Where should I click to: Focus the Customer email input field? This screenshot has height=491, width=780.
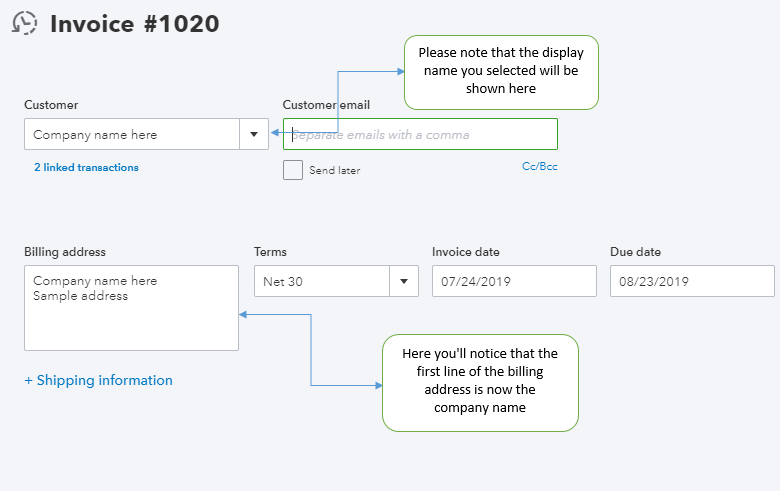(x=420, y=134)
